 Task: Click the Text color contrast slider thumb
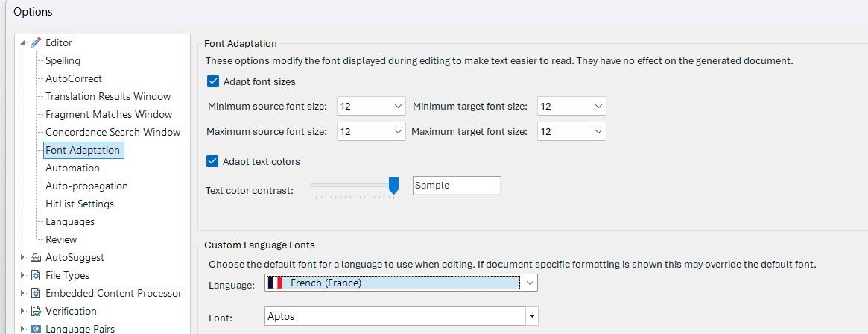point(393,186)
